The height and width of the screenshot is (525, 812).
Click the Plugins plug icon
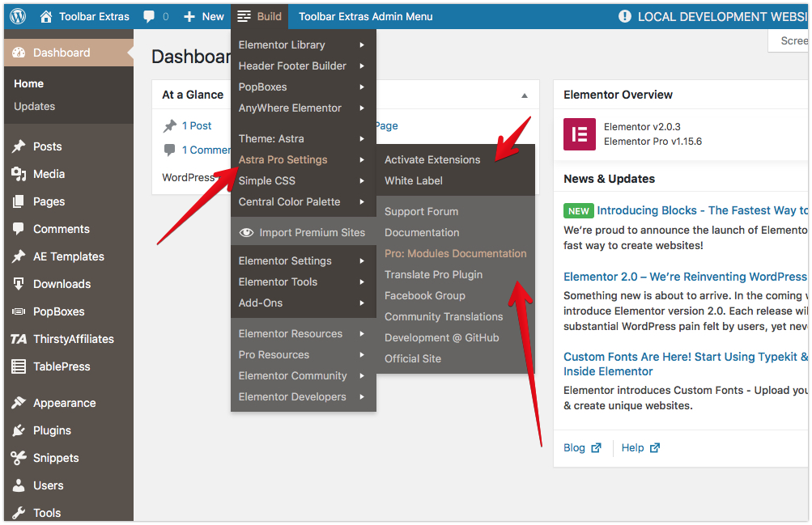pos(19,430)
